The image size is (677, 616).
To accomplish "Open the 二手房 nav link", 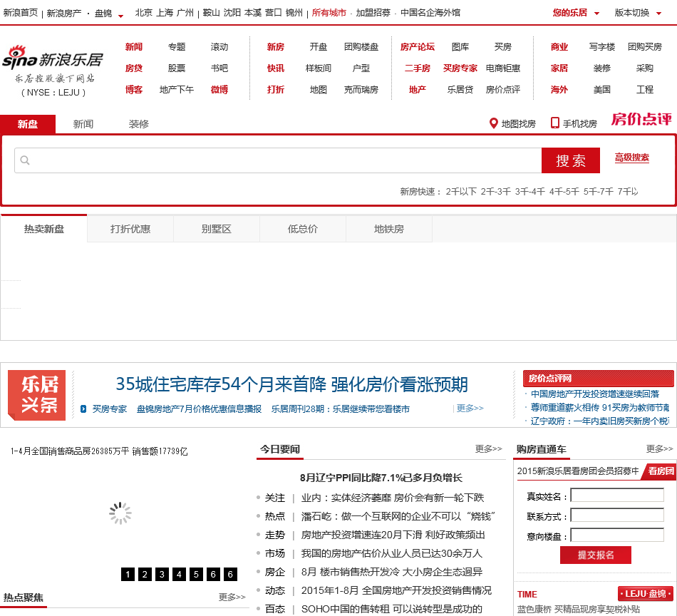I will (417, 68).
